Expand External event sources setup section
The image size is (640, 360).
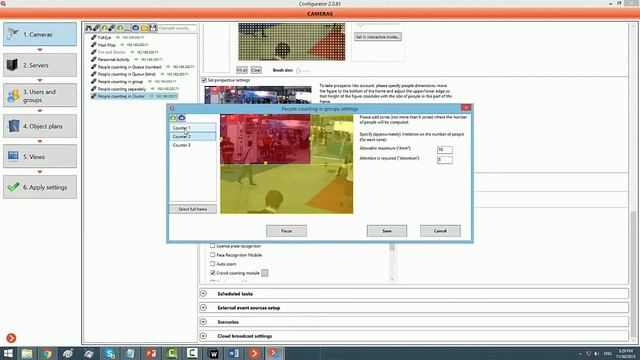click(204, 308)
